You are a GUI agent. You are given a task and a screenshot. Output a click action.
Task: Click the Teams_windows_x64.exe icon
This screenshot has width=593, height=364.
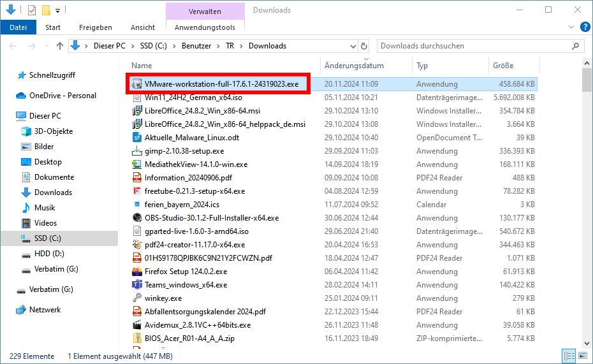tap(137, 284)
